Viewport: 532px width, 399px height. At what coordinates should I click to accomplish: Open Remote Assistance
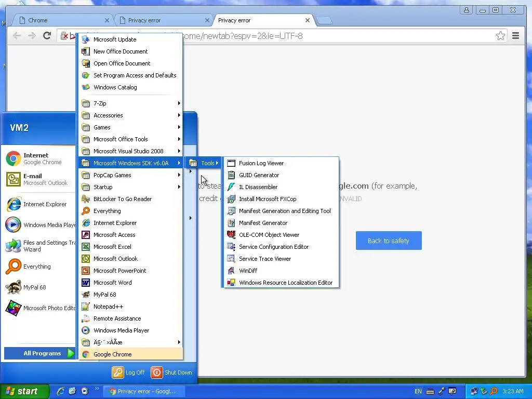(130, 318)
